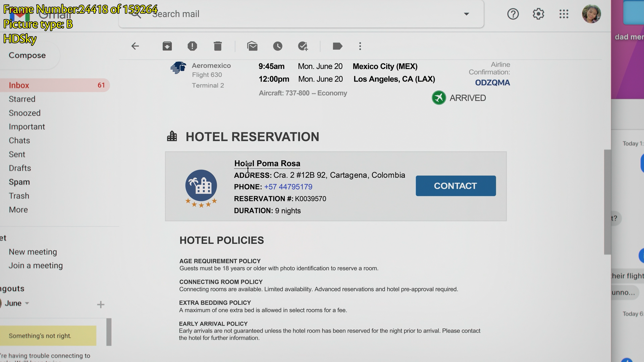
Task: Open the Starred folder
Action: tap(22, 99)
